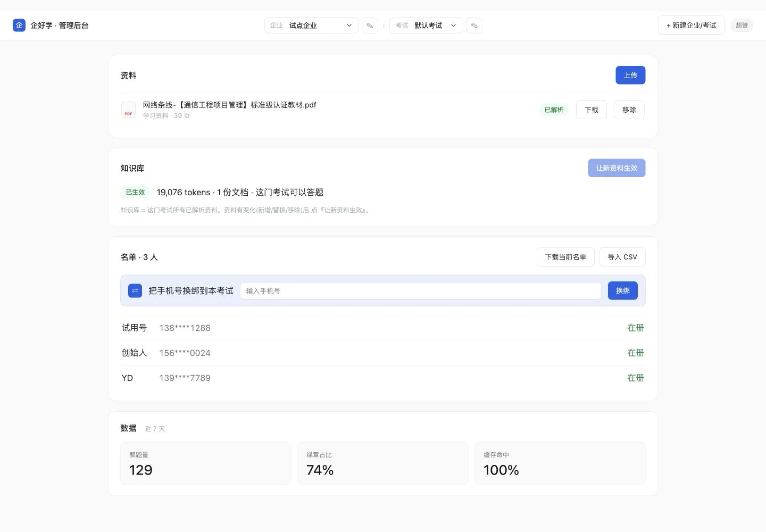The height and width of the screenshot is (532, 766).
Task: Click 在册 status for 试用号
Action: [636, 328]
